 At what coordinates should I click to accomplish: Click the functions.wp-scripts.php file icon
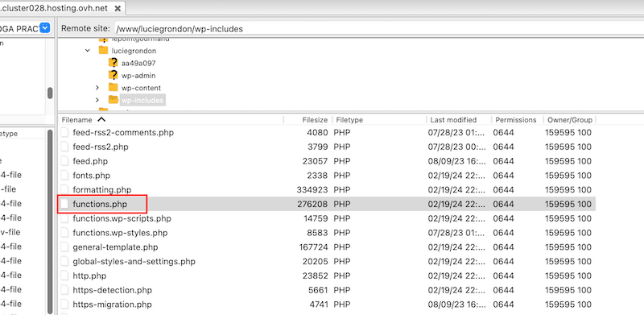point(64,218)
